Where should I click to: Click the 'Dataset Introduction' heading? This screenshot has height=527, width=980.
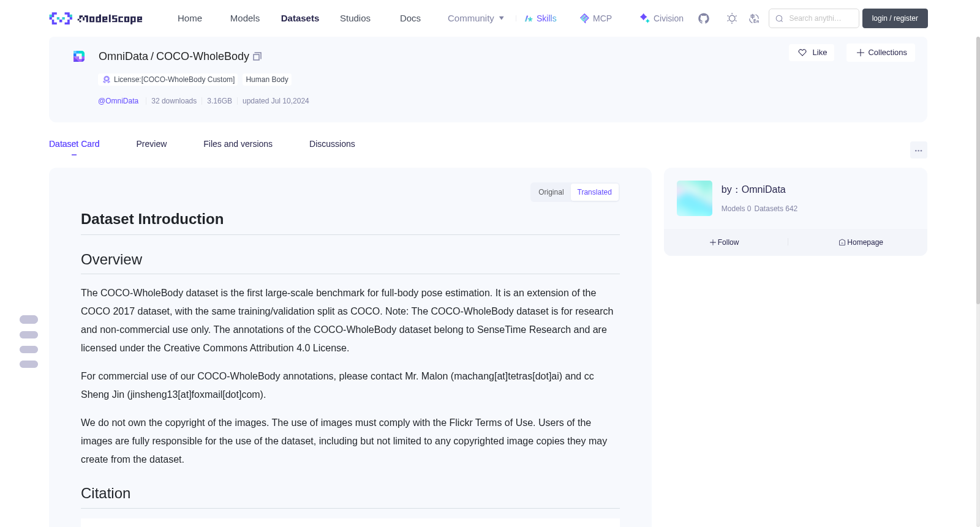152,219
